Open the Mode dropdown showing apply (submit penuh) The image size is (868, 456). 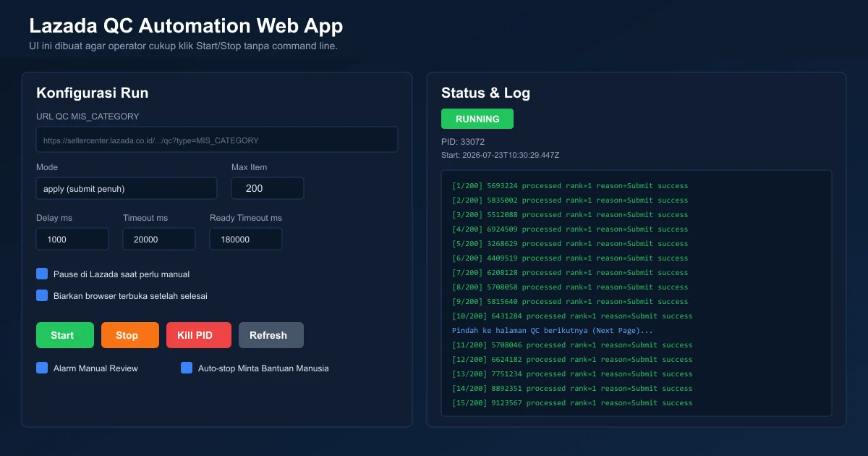point(127,188)
